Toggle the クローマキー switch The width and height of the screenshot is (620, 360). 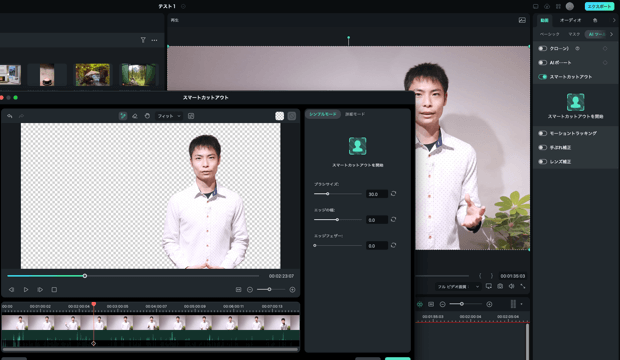click(x=542, y=48)
